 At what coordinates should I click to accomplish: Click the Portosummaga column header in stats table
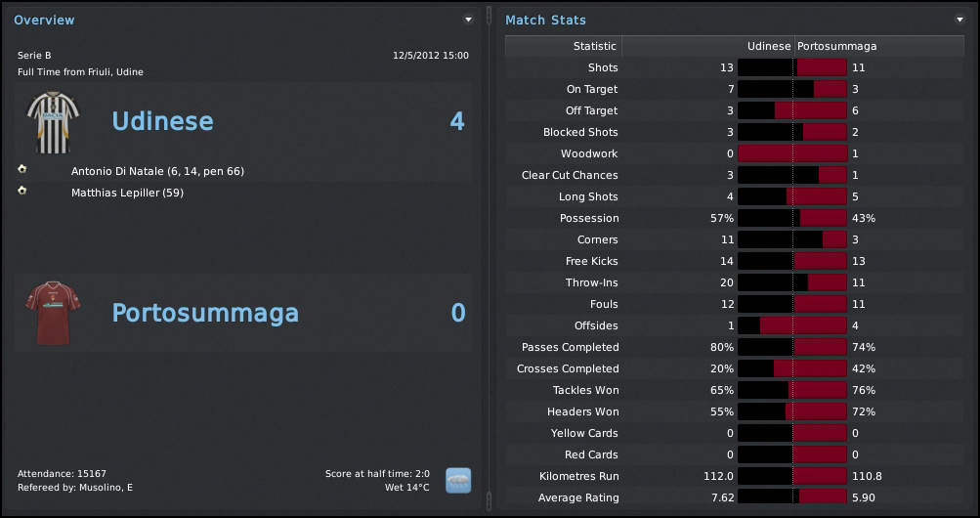point(837,46)
